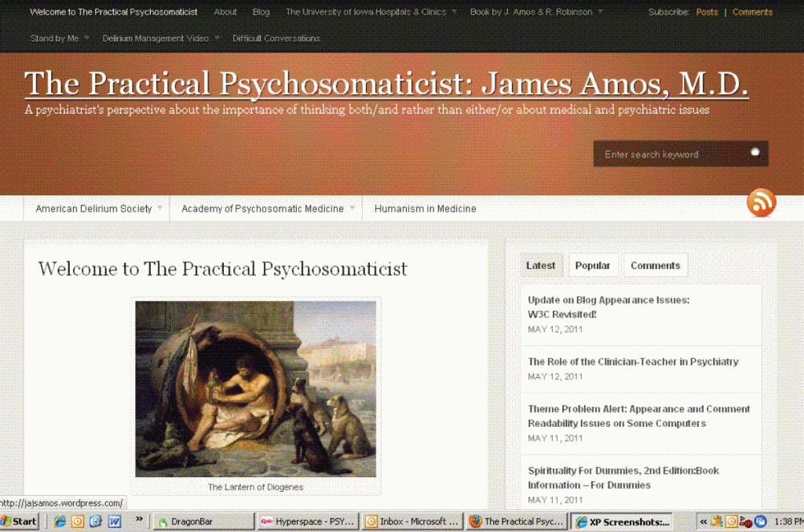Click the tray icon with red badge
Viewport: 804px width, 532px height.
746,522
